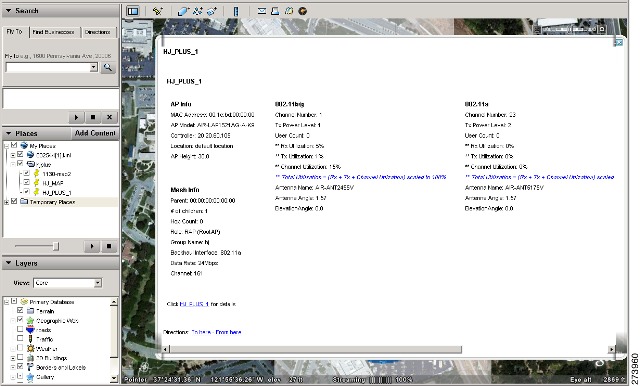Toggle the sidebar visibility toolbar icon

click(133, 11)
